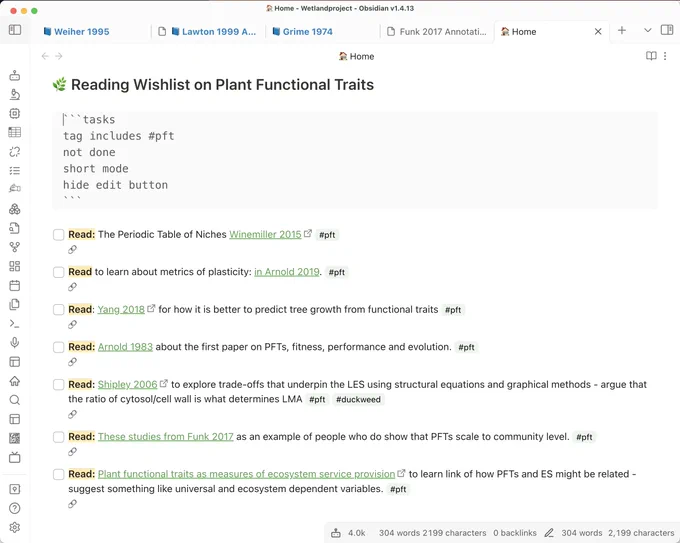Screen dimensions: 680x543
Task: Click the Reading Wishlist heading text
Action: pos(222,85)
